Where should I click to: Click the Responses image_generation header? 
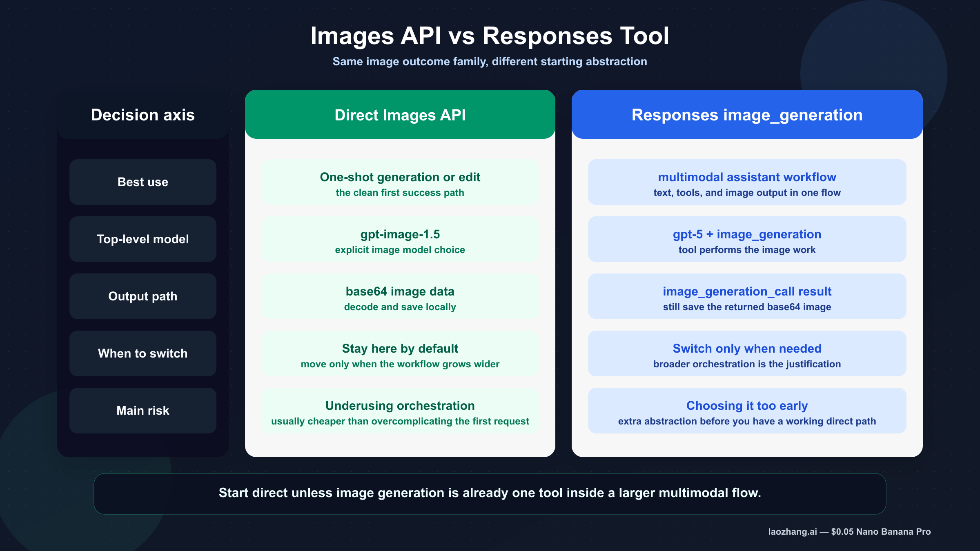(x=746, y=115)
